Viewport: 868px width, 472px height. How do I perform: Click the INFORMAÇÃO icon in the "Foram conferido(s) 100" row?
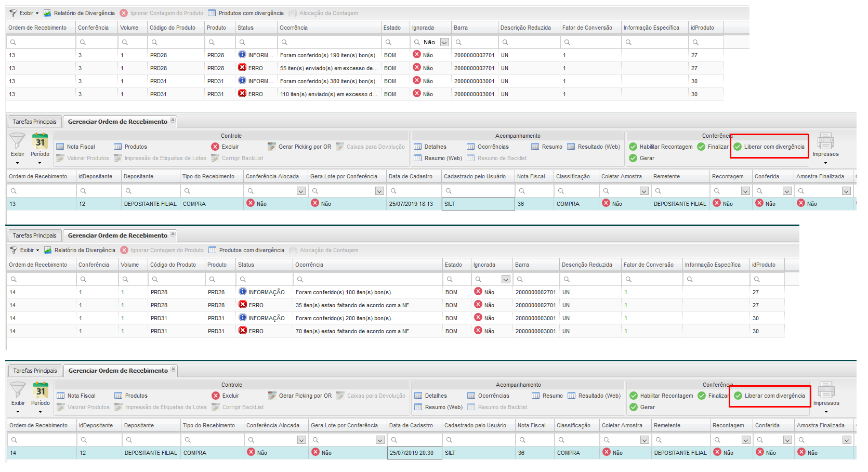pyautogui.click(x=242, y=292)
